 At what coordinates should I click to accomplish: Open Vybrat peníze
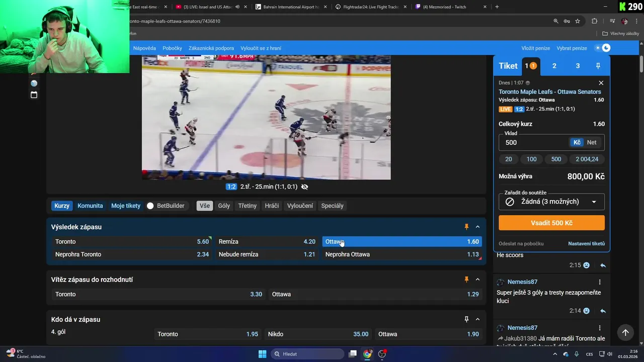click(x=572, y=48)
